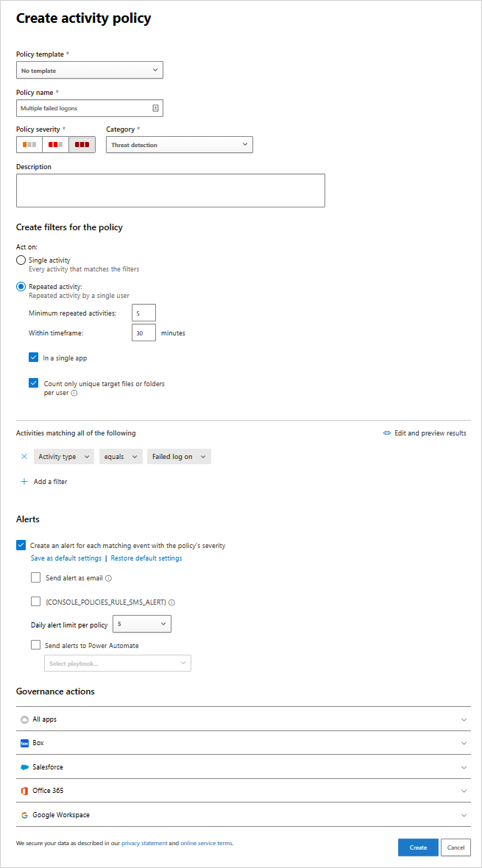Click the Create button
The height and width of the screenshot is (868, 482).
(x=418, y=847)
